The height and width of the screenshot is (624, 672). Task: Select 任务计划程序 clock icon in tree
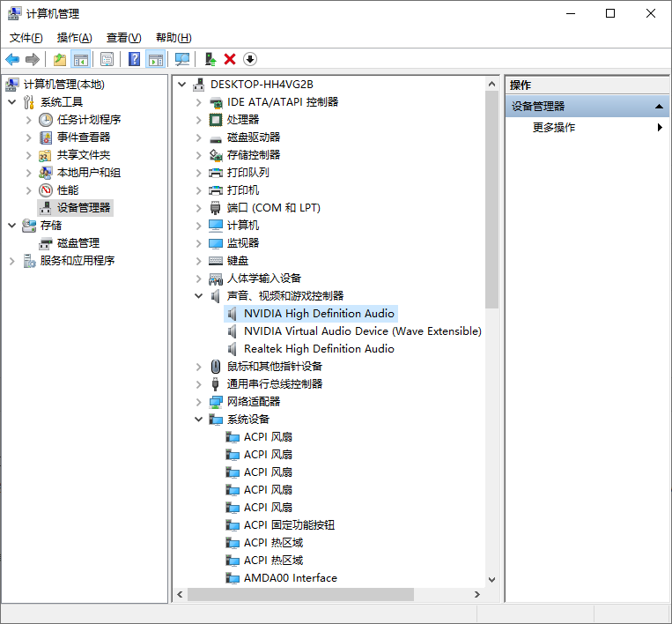(46, 120)
